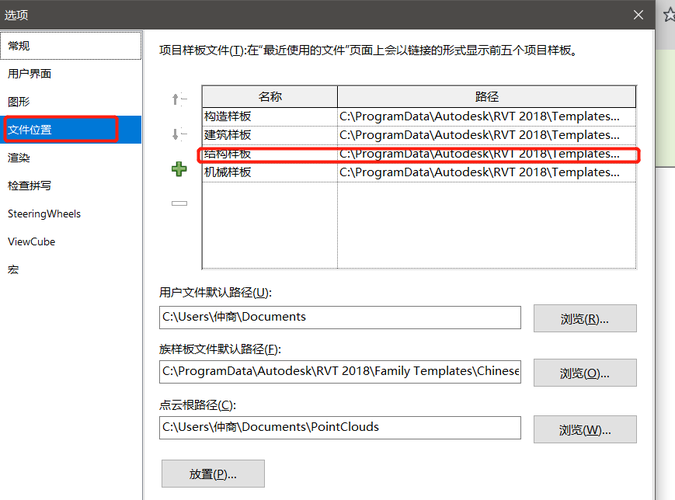This screenshot has height=500, width=675.
Task: Close the 选项 dialog with the X button
Action: click(638, 15)
